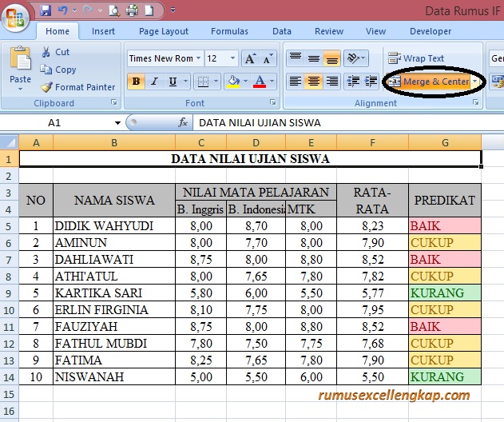Apply cell borders button
Image resolution: width=504 pixels, height=422 pixels.
pos(203,82)
